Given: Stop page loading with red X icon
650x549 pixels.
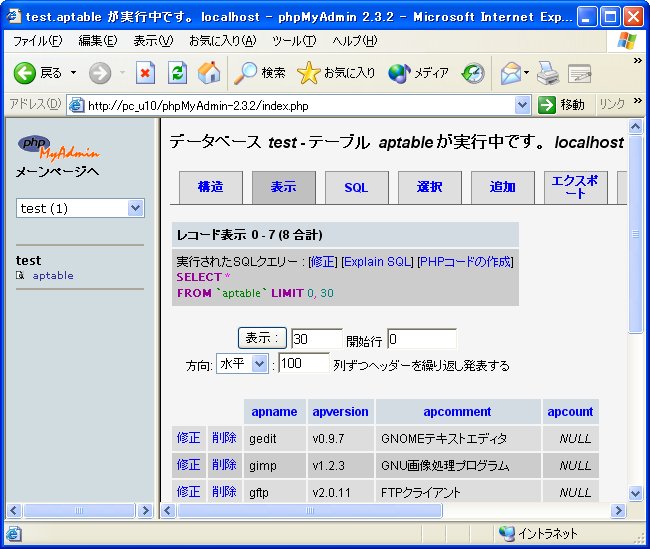Looking at the screenshot, I should coord(145,73).
